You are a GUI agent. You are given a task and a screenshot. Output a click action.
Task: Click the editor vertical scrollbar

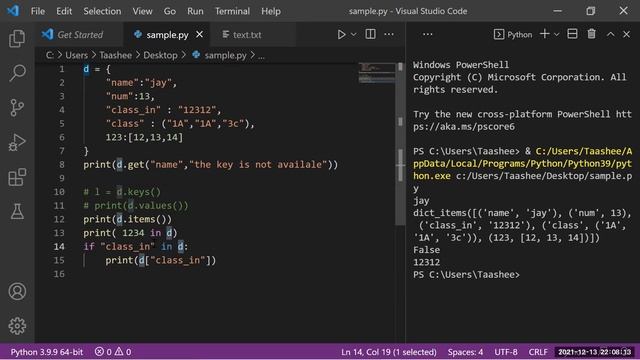pyautogui.click(x=400, y=143)
